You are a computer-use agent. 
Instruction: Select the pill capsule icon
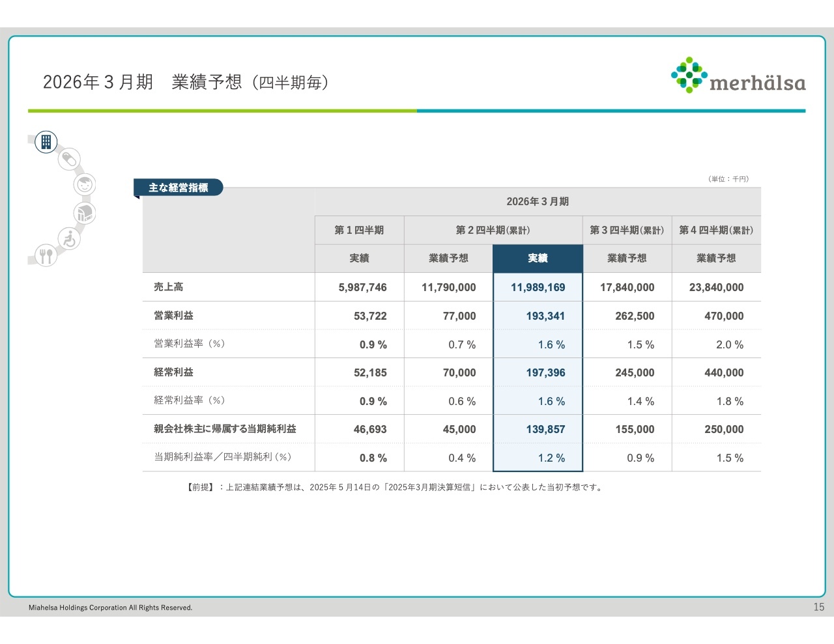pyautogui.click(x=68, y=159)
